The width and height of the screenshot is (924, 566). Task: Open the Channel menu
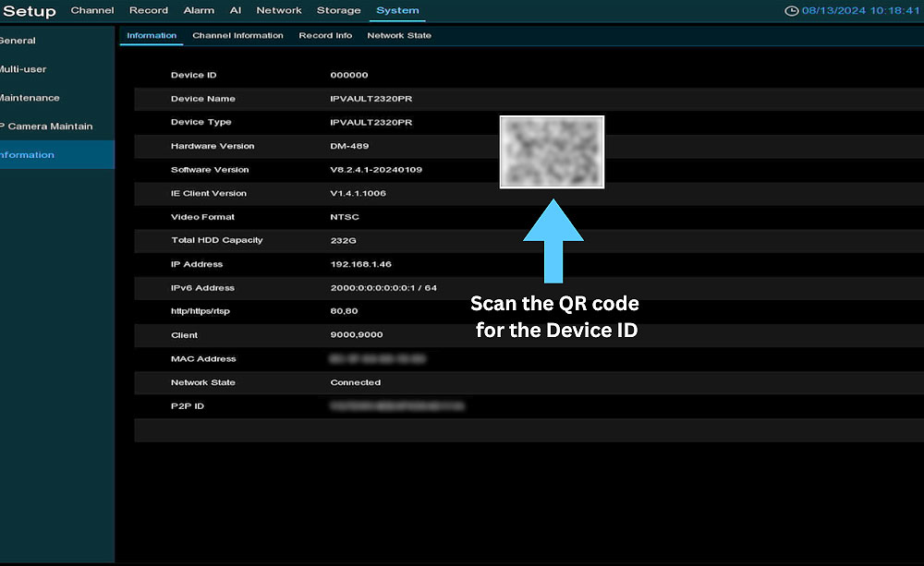point(92,11)
